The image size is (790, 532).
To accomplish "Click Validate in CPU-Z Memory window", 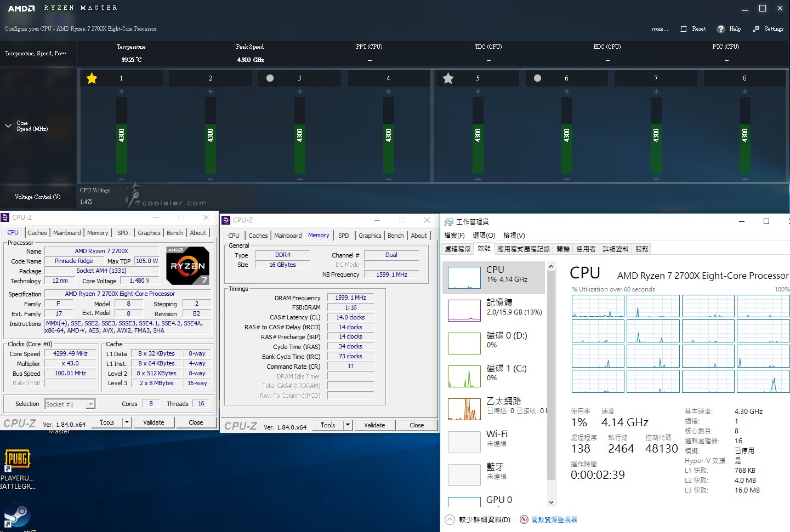I will click(374, 425).
